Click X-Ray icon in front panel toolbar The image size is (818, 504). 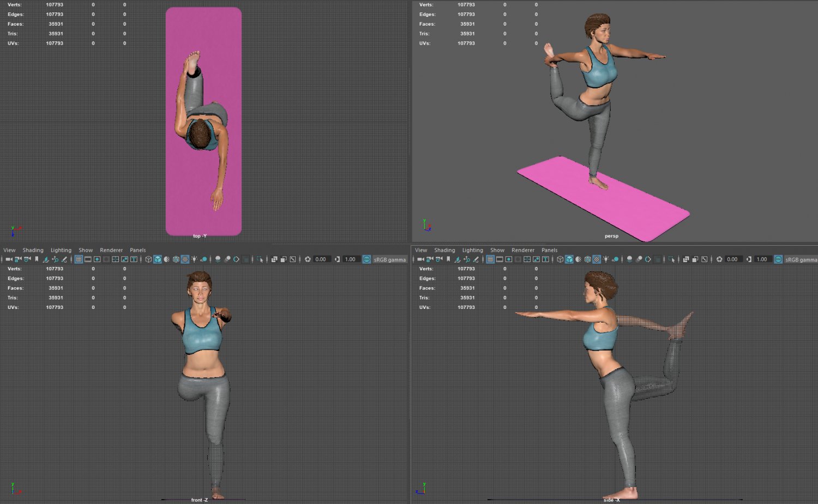(274, 259)
